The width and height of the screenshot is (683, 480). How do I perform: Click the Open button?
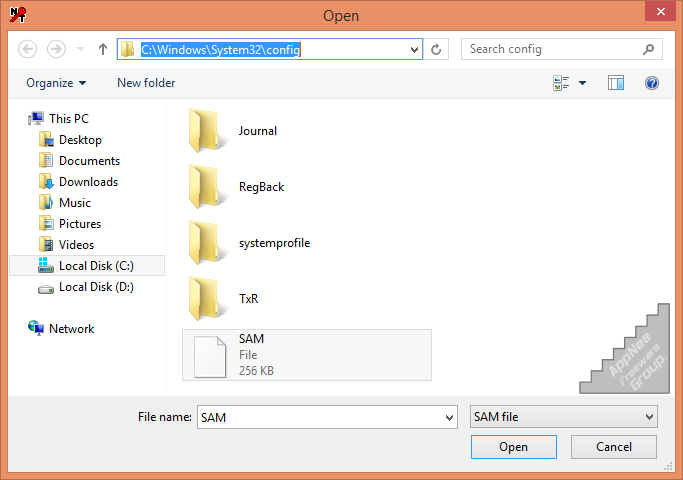coord(514,447)
